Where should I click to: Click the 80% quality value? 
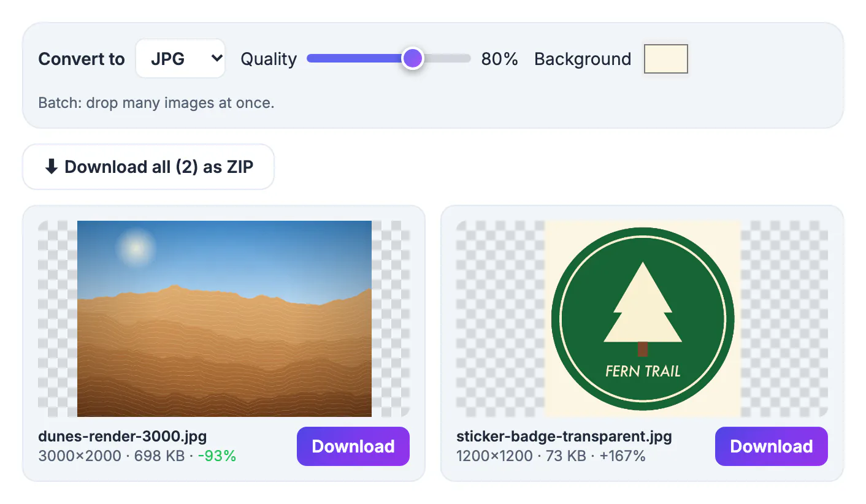point(500,59)
